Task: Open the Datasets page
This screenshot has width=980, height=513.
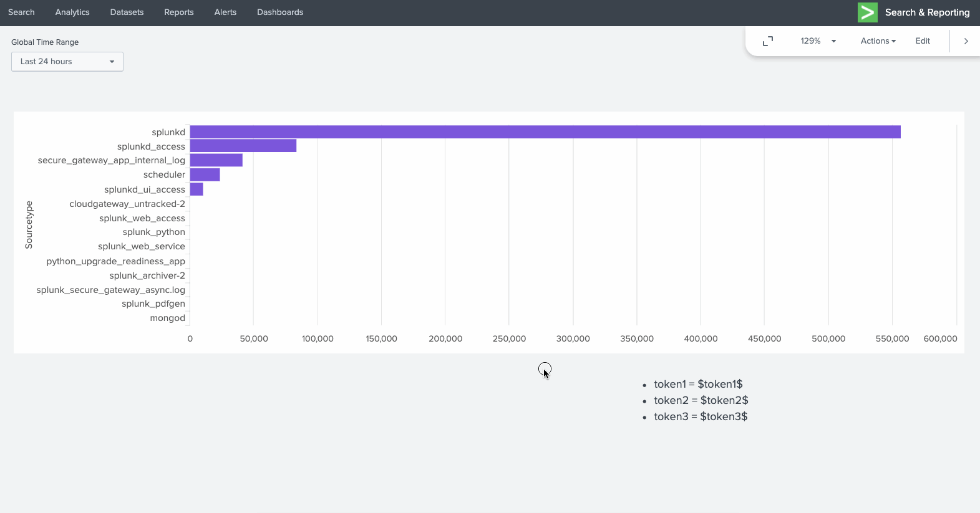Action: 127,12
